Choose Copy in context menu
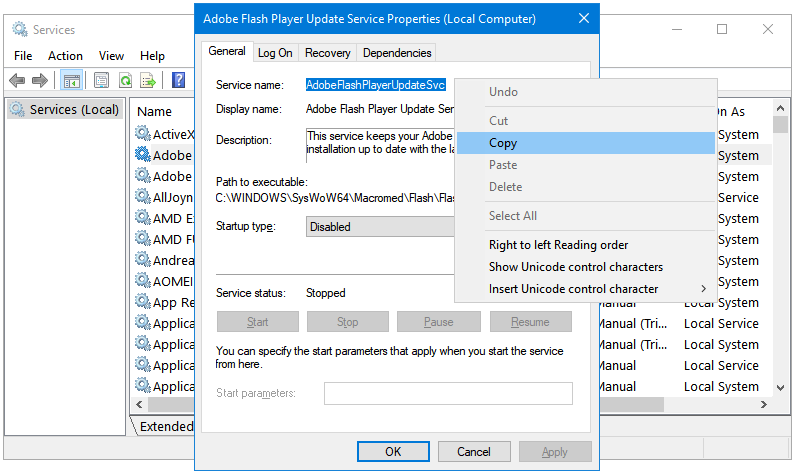796x476 pixels. point(586,143)
